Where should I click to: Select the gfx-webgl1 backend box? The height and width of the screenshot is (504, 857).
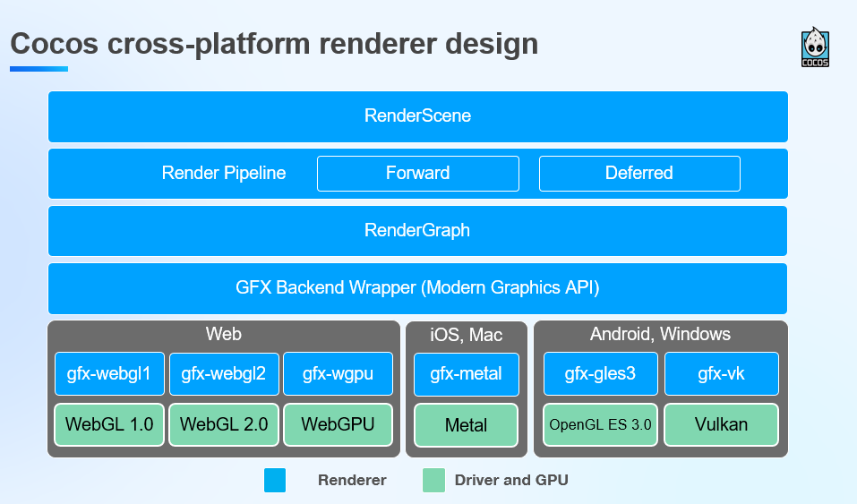pyautogui.click(x=109, y=374)
